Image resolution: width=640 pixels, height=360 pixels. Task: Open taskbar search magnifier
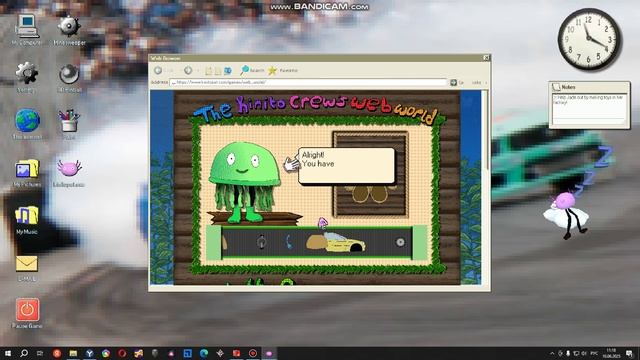(x=24, y=353)
